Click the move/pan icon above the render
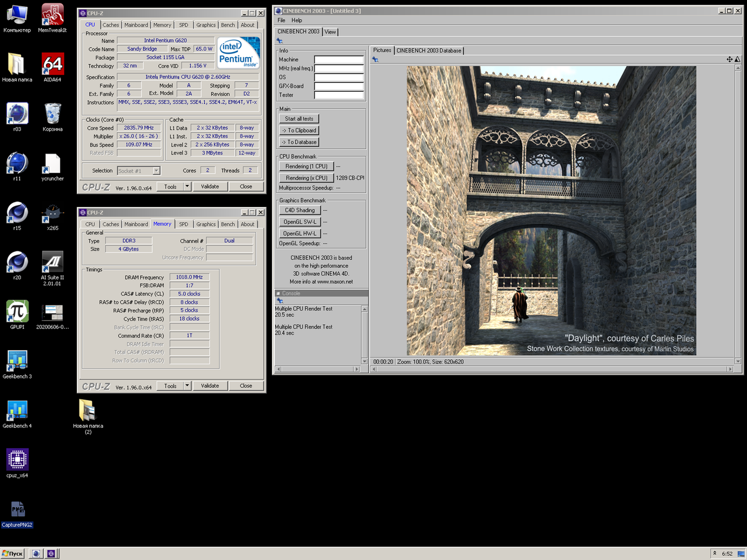The height and width of the screenshot is (560, 747). click(729, 59)
